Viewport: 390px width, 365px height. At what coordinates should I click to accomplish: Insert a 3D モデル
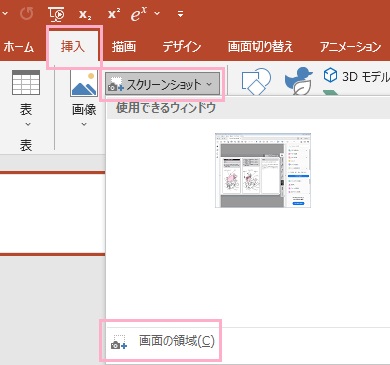point(356,77)
